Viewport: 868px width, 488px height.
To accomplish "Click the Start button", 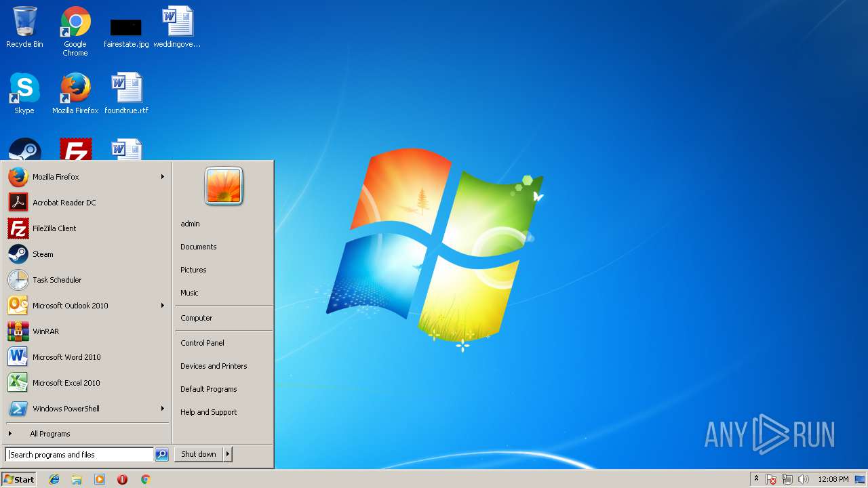I will pos(19,479).
